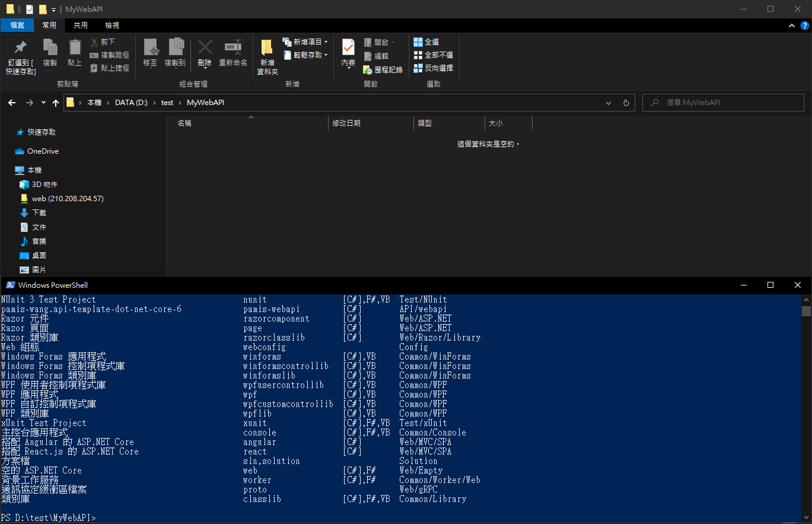This screenshot has width=812, height=524.
Task: Select Quick access (快速存取) in navigation pane
Action: coord(36,132)
